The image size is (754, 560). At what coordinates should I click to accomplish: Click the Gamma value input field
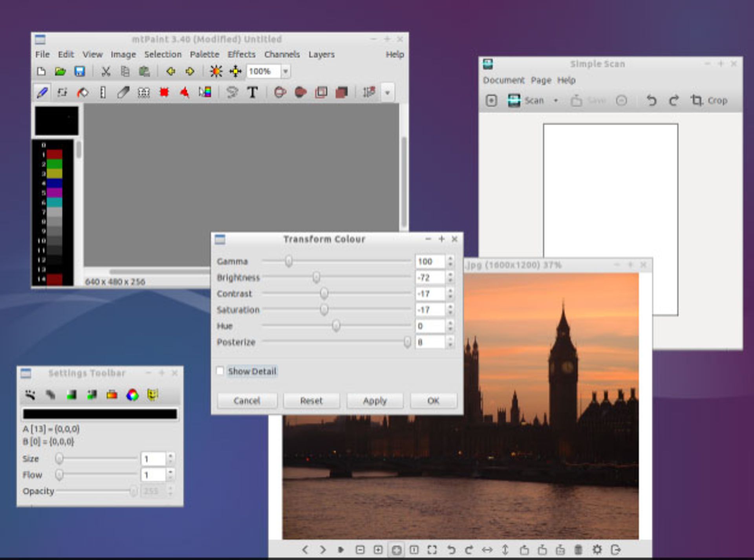click(429, 262)
